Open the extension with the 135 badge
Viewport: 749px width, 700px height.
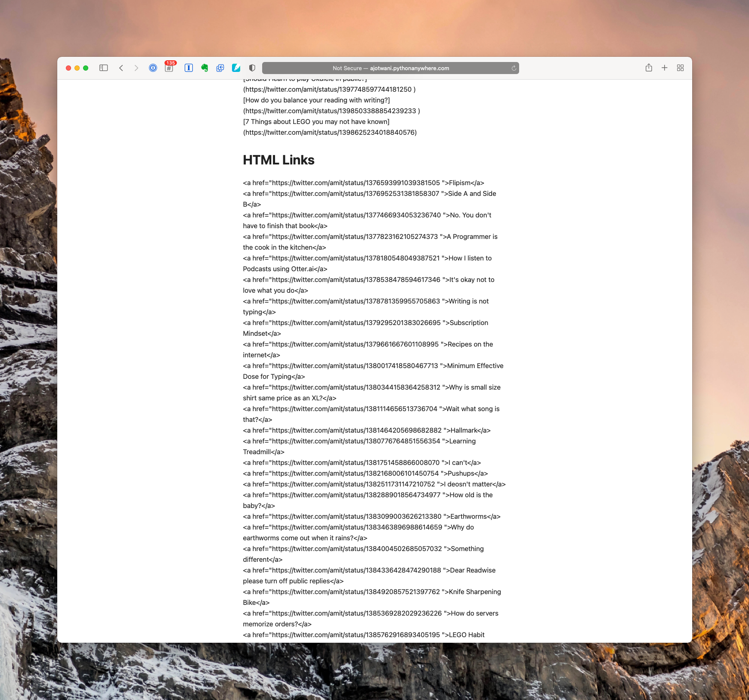[169, 68]
